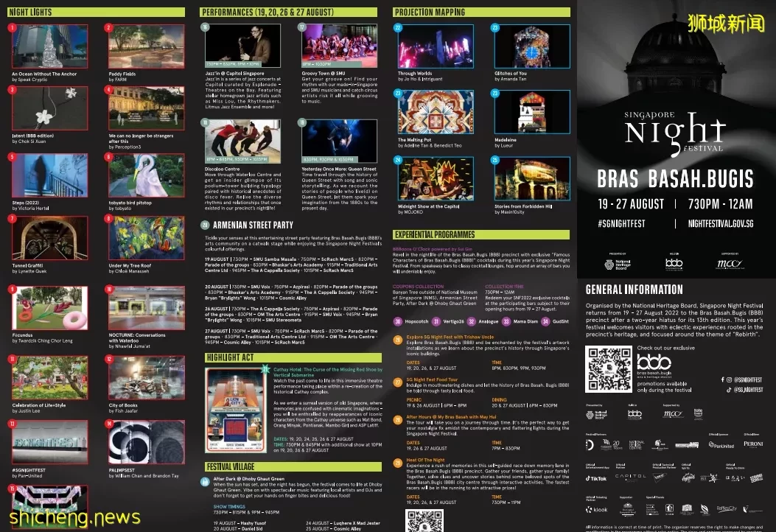Click the #SGNIGHTFEST hashtag on the cover panel
This screenshot has height=532, width=776.
tap(621, 224)
